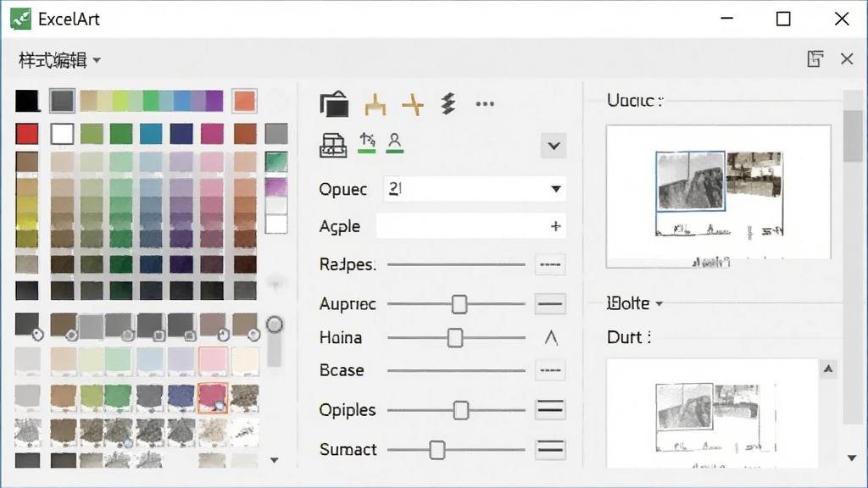
Task: Click the up arrow in Durt preview
Action: point(828,369)
